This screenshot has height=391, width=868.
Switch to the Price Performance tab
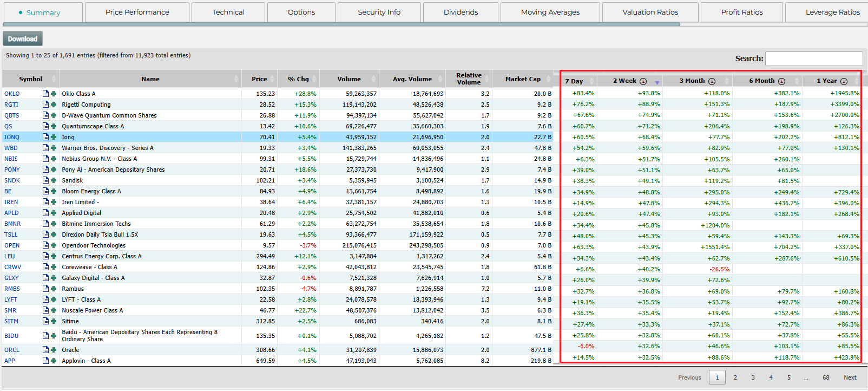tap(137, 12)
